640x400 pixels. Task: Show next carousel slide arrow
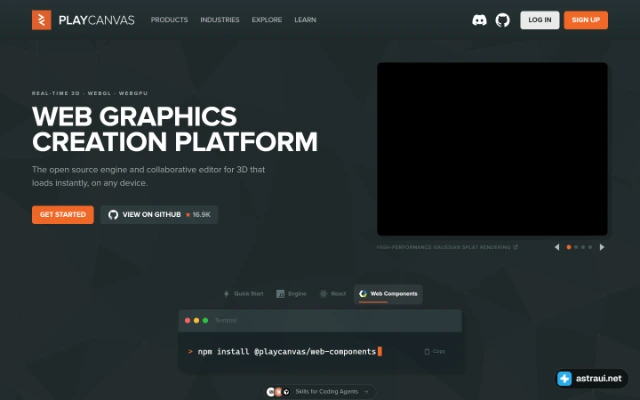pyautogui.click(x=602, y=247)
